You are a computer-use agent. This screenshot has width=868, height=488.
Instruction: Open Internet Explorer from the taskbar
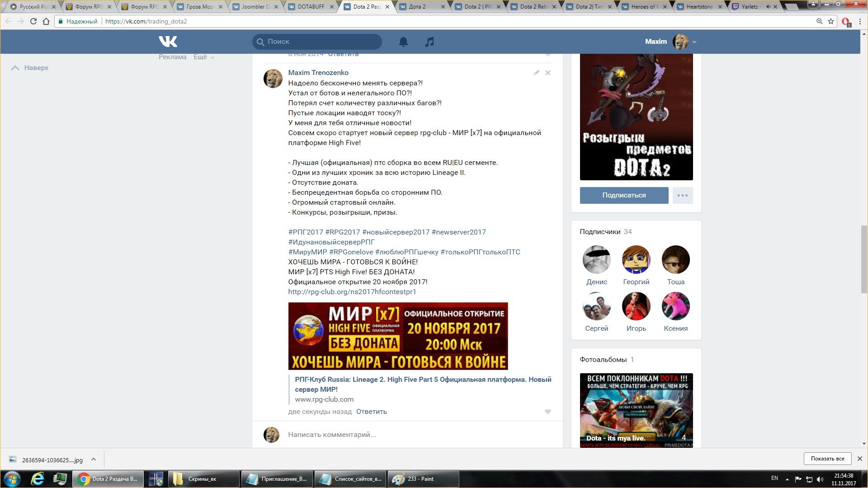coord(38,479)
